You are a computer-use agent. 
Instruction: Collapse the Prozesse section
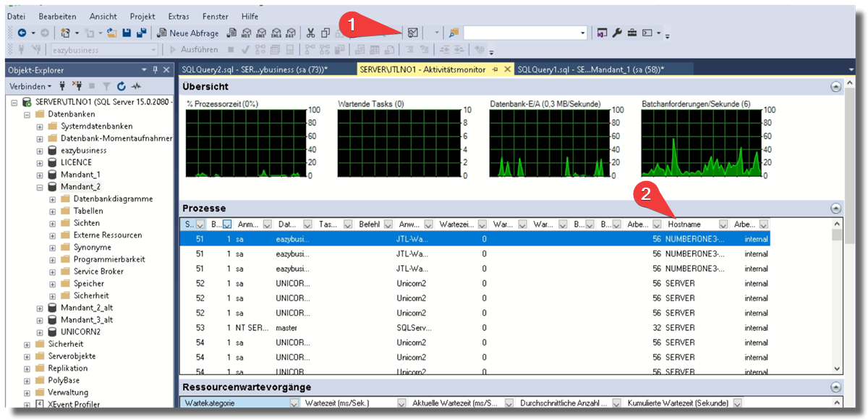pyautogui.click(x=836, y=209)
